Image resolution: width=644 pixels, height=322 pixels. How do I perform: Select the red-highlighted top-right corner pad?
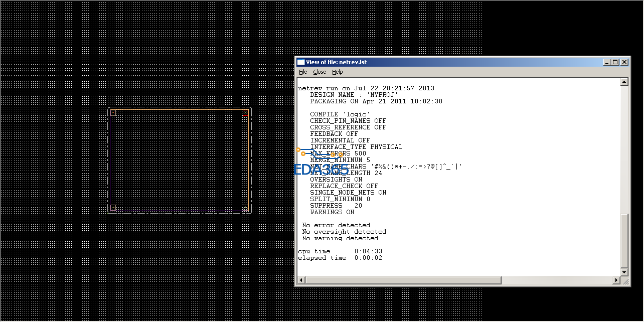coord(245,113)
